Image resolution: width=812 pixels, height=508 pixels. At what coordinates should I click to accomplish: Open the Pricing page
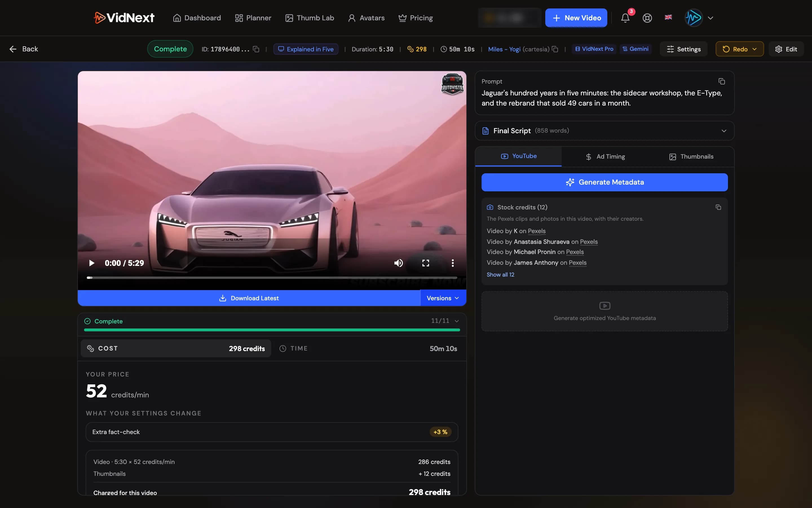click(415, 18)
